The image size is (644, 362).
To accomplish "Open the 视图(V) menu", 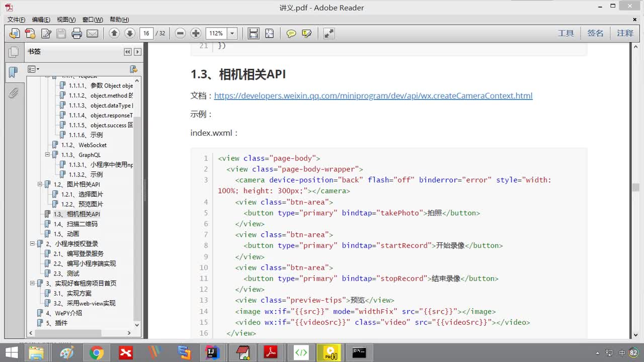I will click(x=66, y=20).
